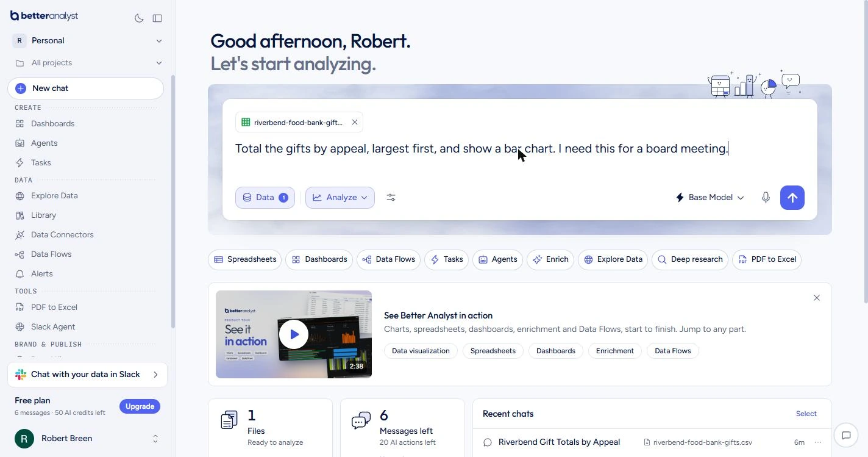
Task: Click the Upgrade plan button
Action: [140, 406]
